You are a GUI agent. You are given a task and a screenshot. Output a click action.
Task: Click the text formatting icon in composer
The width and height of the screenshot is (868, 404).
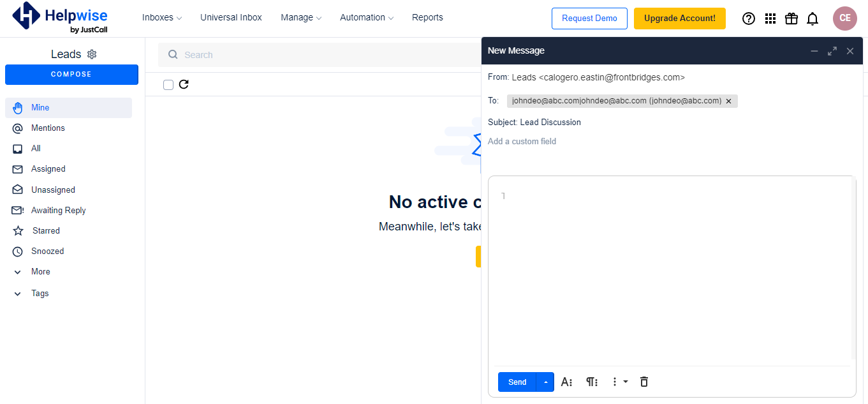(566, 382)
